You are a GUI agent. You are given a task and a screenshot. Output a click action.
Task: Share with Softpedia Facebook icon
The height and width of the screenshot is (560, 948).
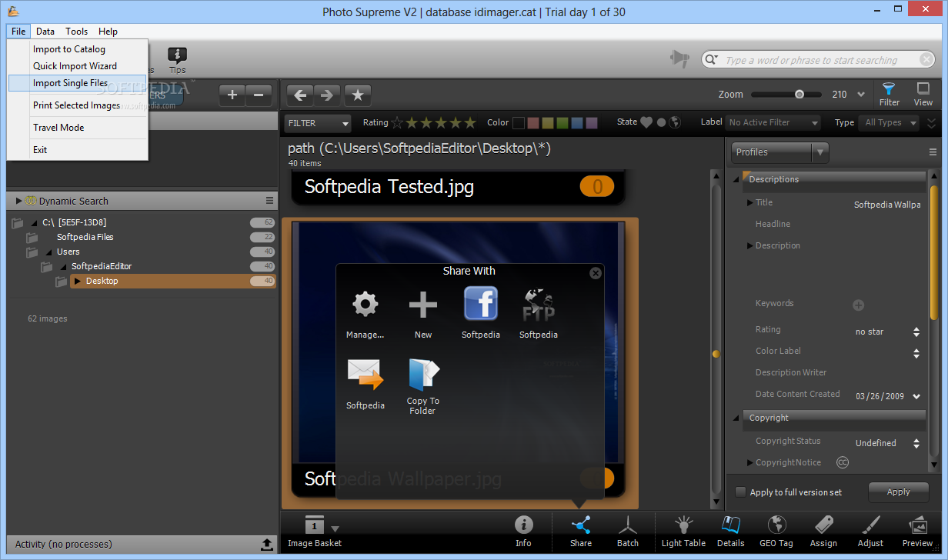[481, 304]
